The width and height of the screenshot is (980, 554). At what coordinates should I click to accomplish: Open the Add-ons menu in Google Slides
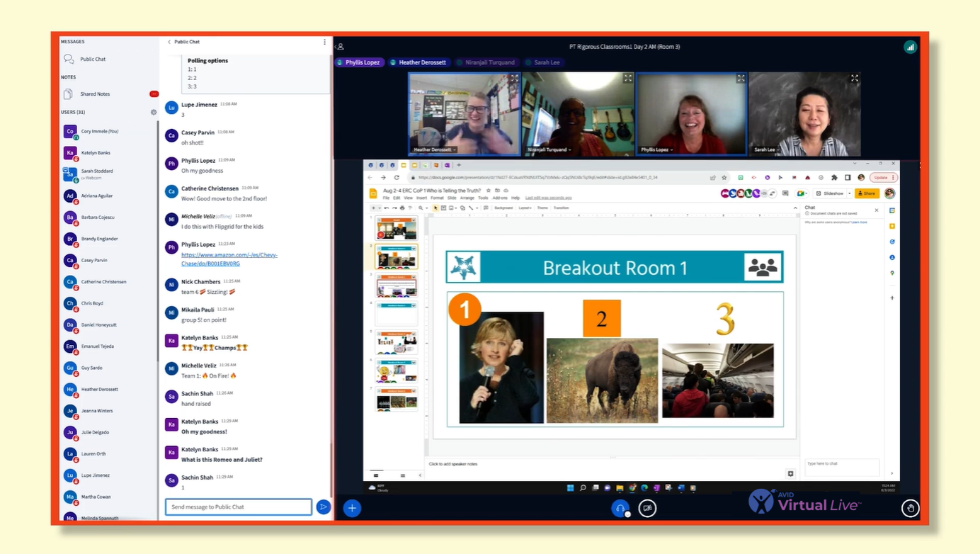pos(500,198)
